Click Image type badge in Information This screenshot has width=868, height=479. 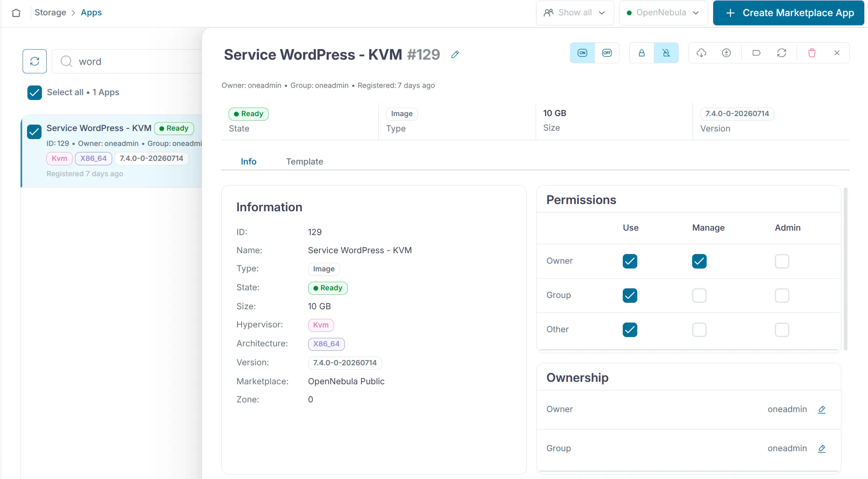point(324,269)
